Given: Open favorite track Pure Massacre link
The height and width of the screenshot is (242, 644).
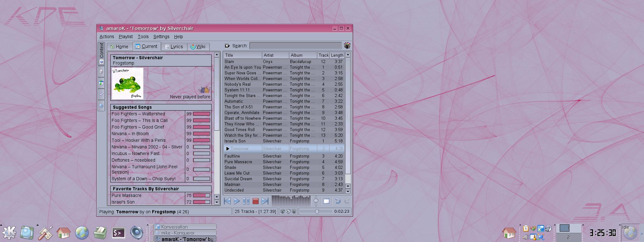Looking at the screenshot, I should click(x=126, y=195).
